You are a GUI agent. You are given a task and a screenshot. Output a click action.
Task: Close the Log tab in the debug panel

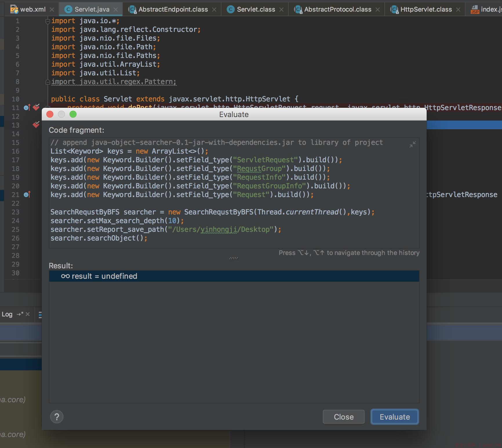(28, 314)
